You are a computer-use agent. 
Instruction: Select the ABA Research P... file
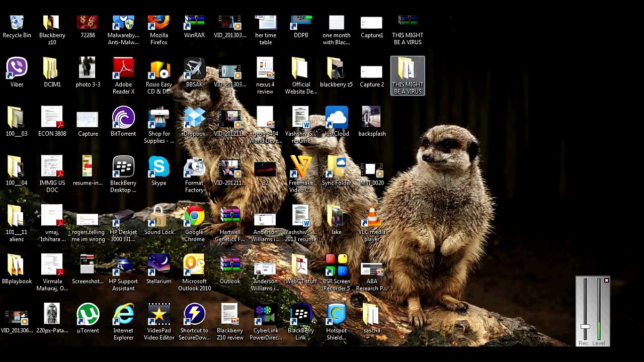pyautogui.click(x=372, y=274)
